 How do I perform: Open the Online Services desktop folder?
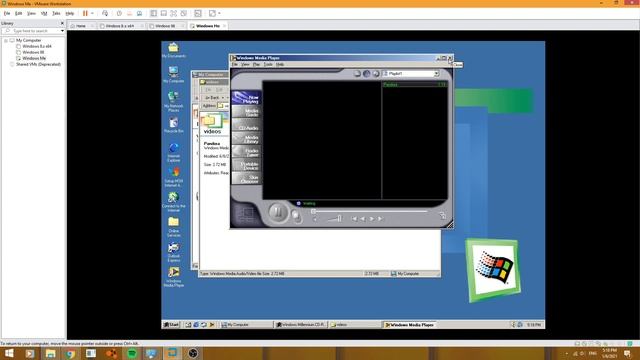click(173, 227)
